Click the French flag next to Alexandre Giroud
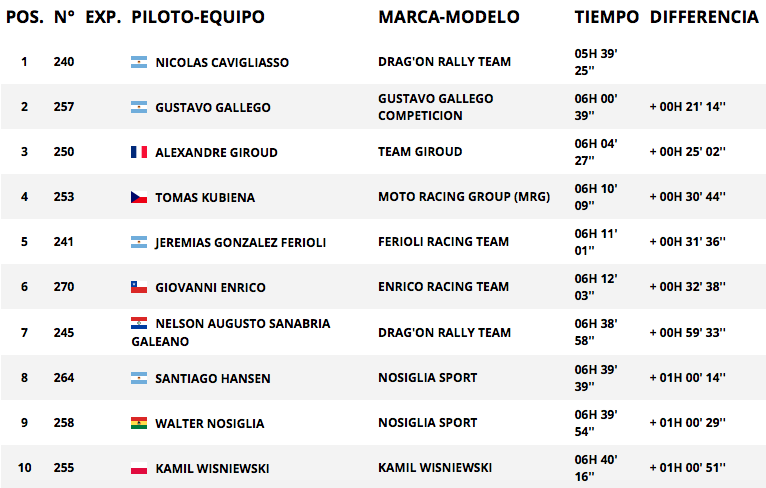Screen dimensions: 766x488 pos(139,152)
